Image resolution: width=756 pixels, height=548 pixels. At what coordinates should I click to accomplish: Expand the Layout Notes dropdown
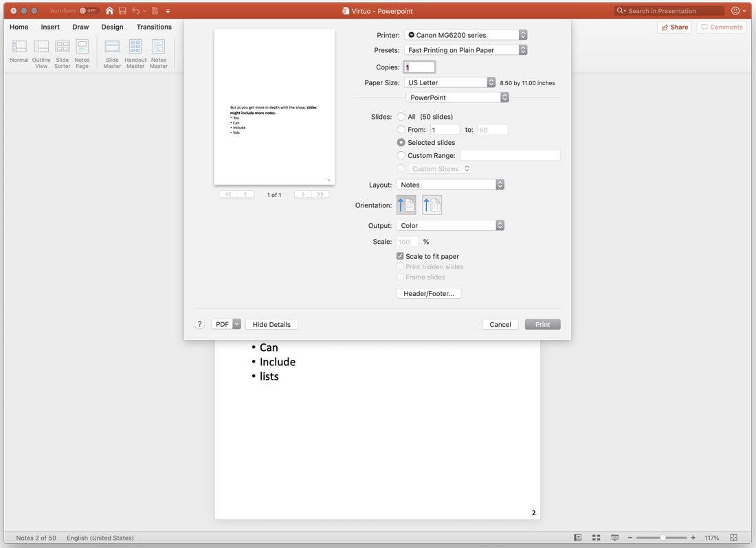click(x=451, y=185)
